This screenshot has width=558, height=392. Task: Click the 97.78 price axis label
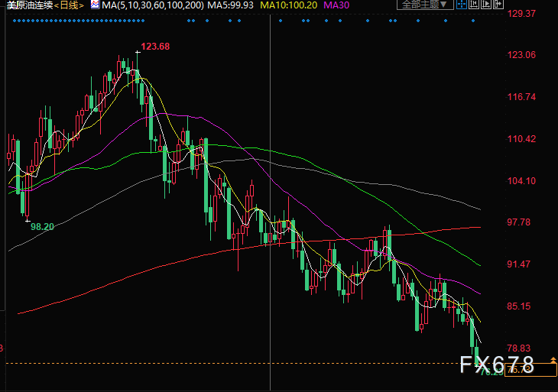coord(518,222)
